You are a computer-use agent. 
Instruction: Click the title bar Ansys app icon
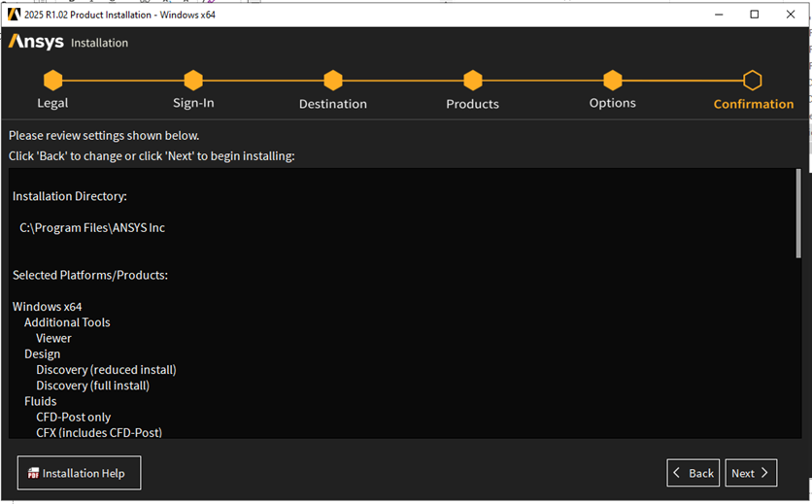coord(13,14)
